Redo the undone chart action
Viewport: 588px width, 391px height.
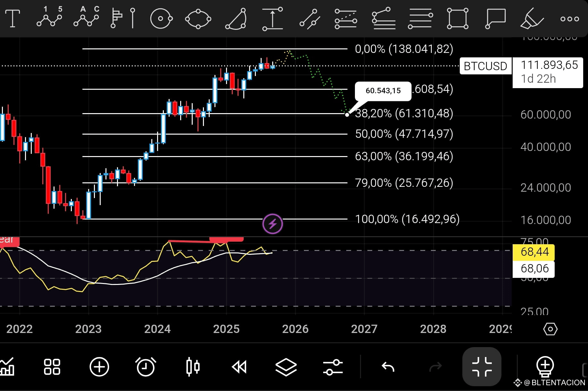(435, 367)
